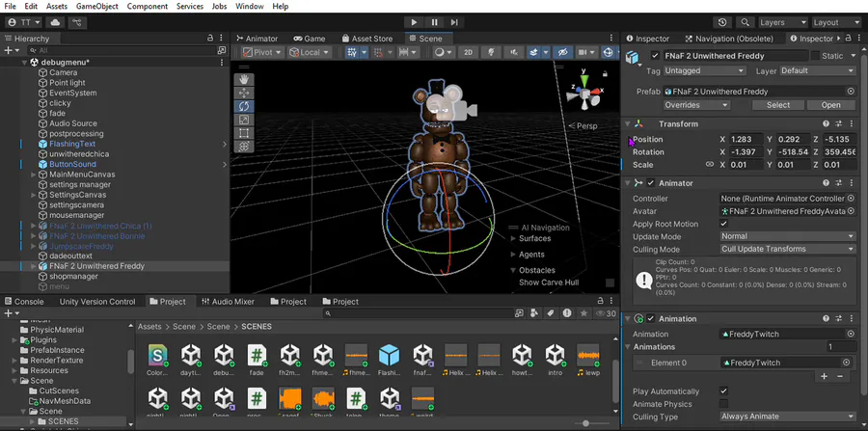Click Transform component help icon
The image size is (868, 431).
tap(826, 124)
